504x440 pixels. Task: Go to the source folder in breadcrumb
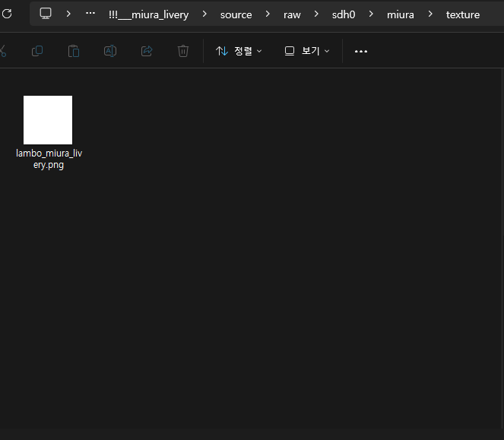tap(236, 14)
